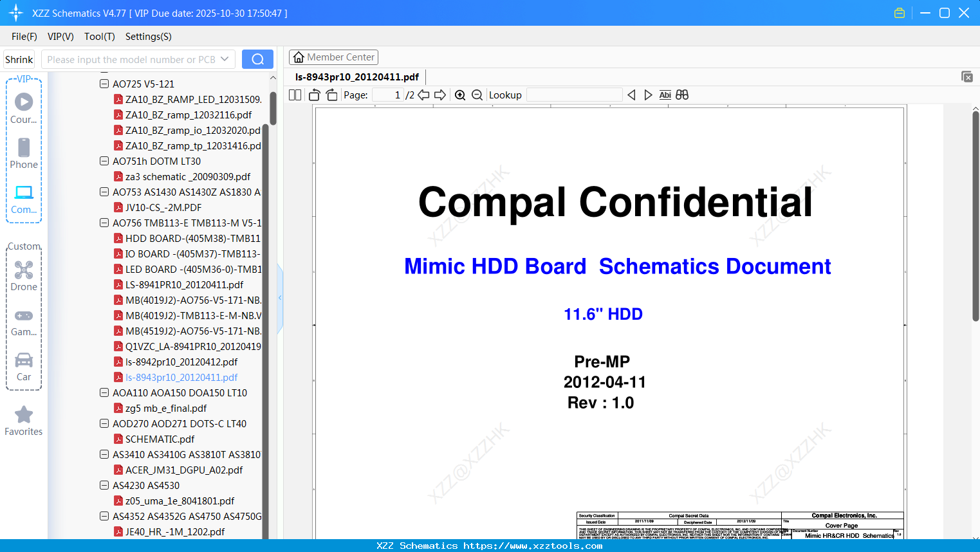
Task: Go to previous page arrow
Action: click(423, 95)
